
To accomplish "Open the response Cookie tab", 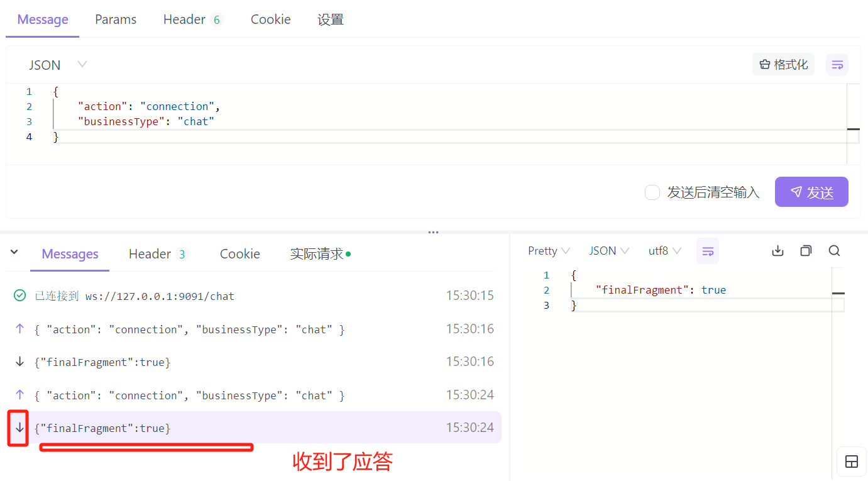I will [x=240, y=254].
